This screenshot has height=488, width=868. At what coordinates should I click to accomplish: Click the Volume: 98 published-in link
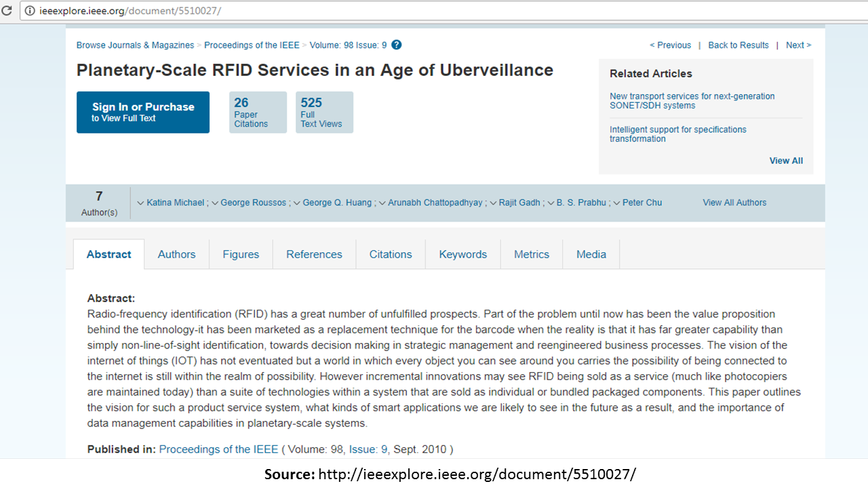point(317,449)
